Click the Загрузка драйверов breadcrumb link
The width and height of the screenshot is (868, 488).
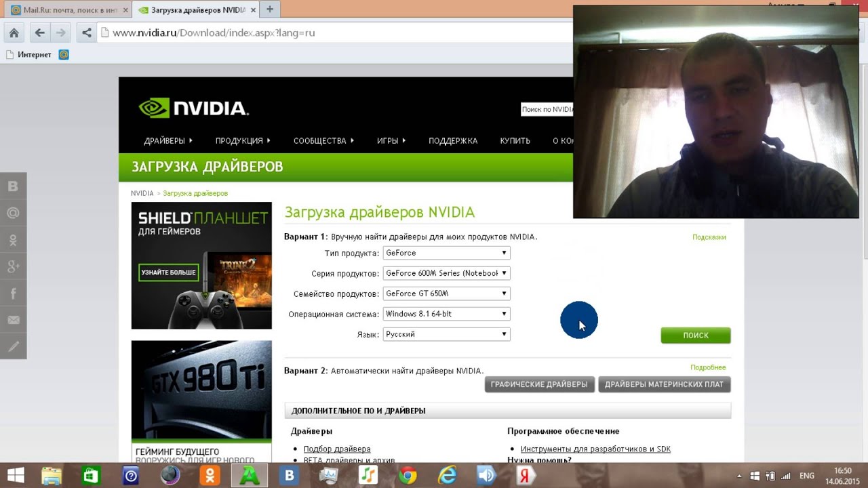(195, 193)
